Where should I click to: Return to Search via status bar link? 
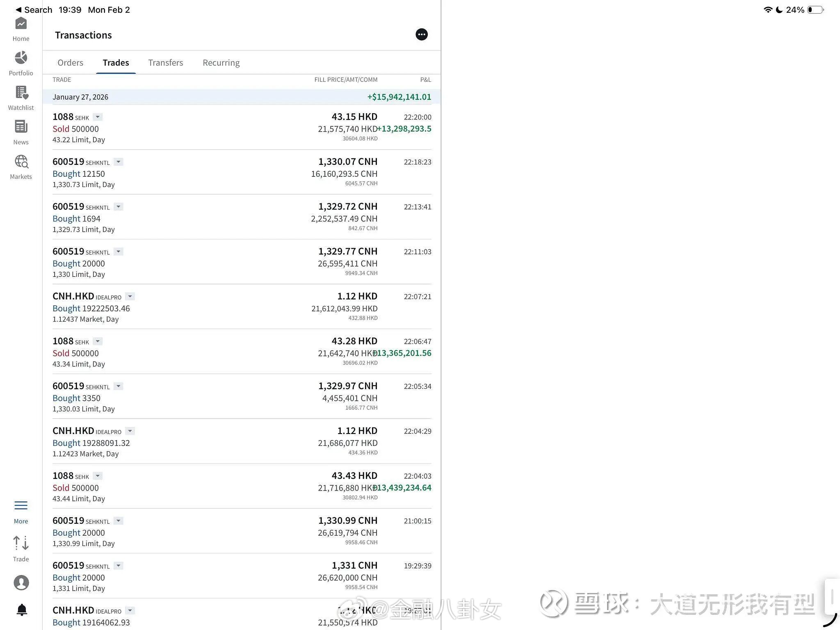(x=34, y=9)
